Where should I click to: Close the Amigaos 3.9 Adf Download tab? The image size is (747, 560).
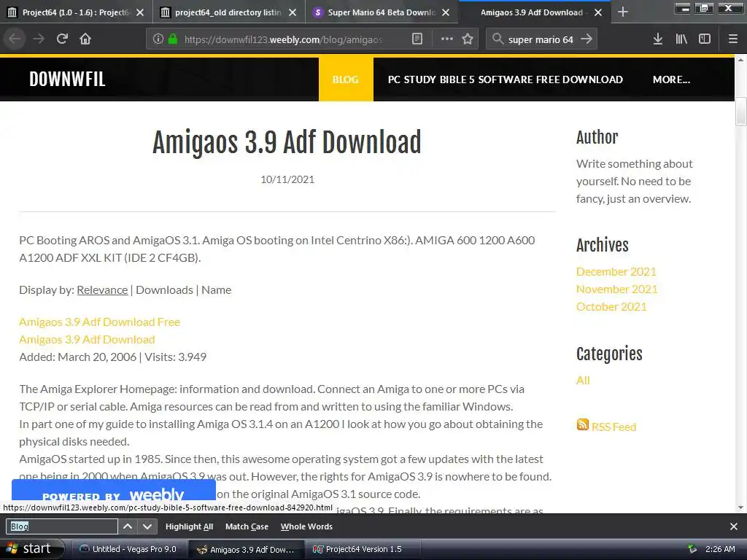tap(598, 12)
